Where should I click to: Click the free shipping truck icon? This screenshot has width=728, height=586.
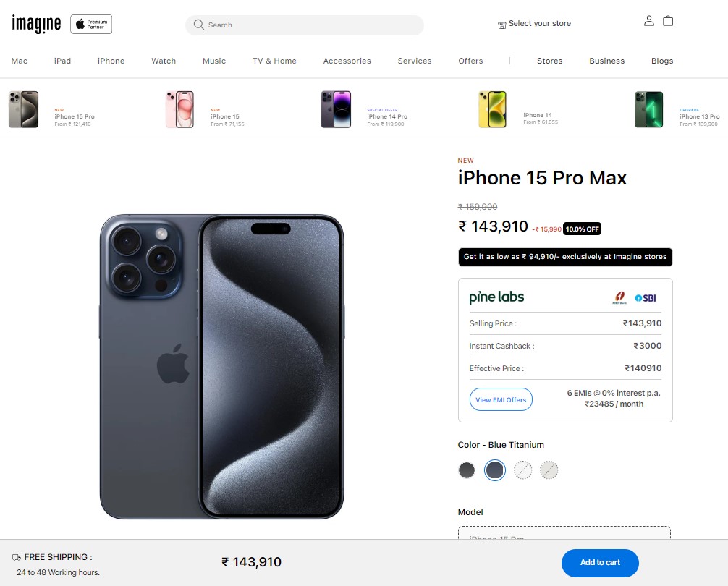16,557
